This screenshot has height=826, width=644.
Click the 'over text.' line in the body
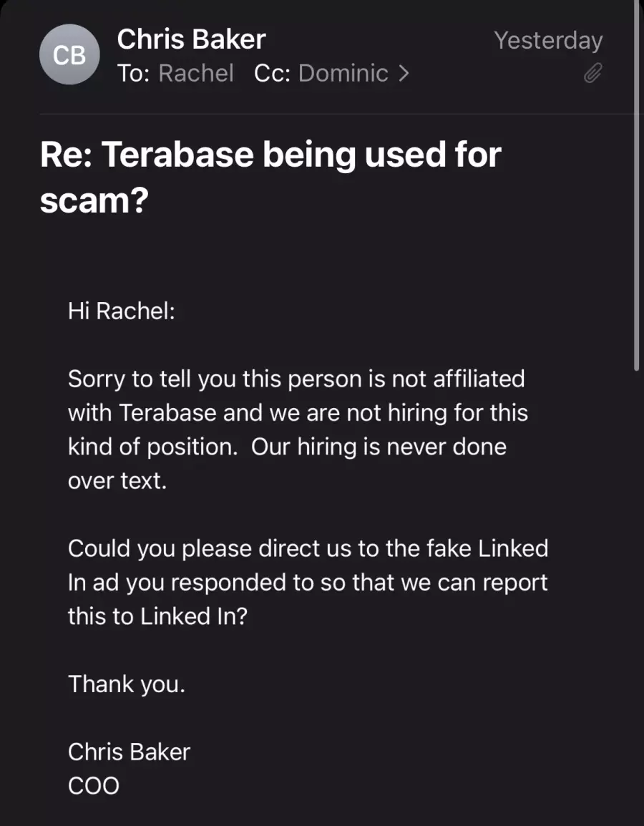(x=117, y=480)
